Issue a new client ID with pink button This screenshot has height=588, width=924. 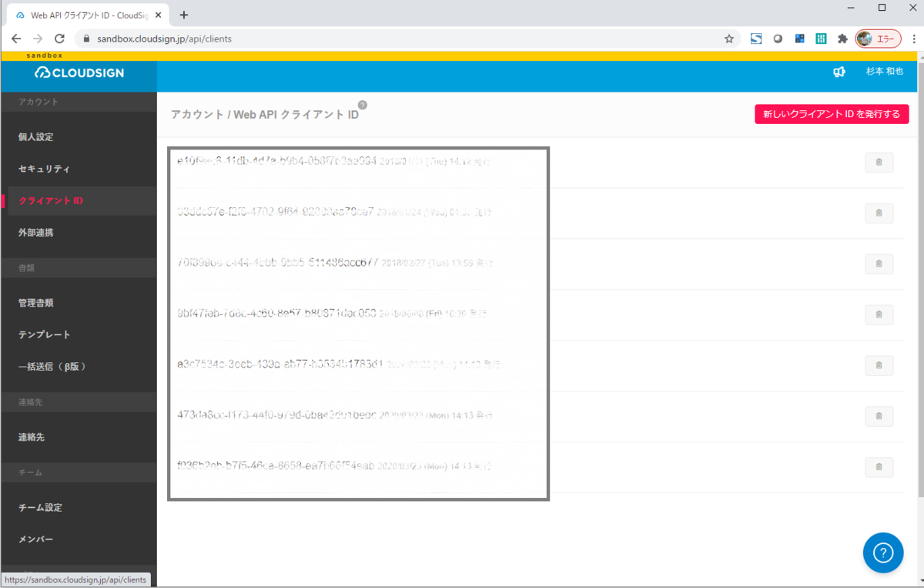point(832,114)
